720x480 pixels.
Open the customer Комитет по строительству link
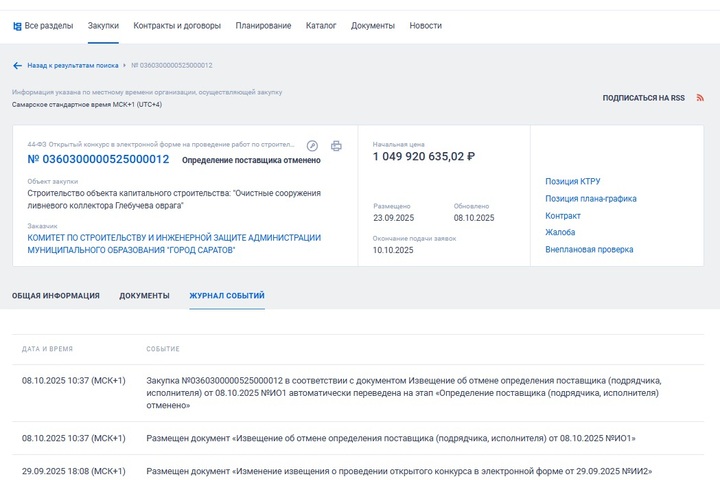click(x=174, y=244)
